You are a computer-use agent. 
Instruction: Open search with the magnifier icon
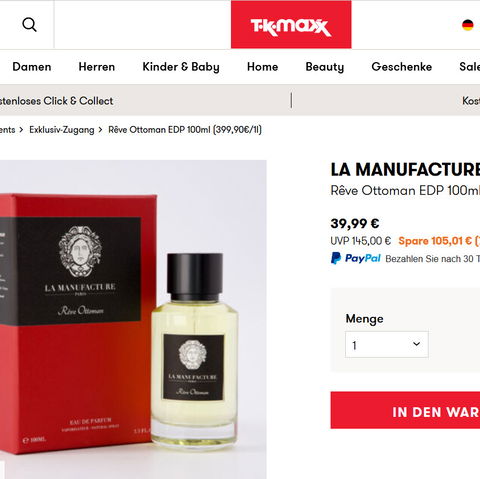click(x=29, y=25)
